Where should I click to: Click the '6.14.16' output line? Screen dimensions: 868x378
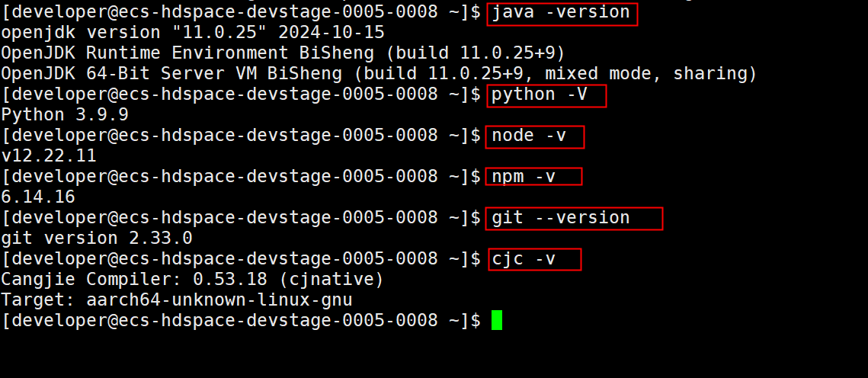38,197
